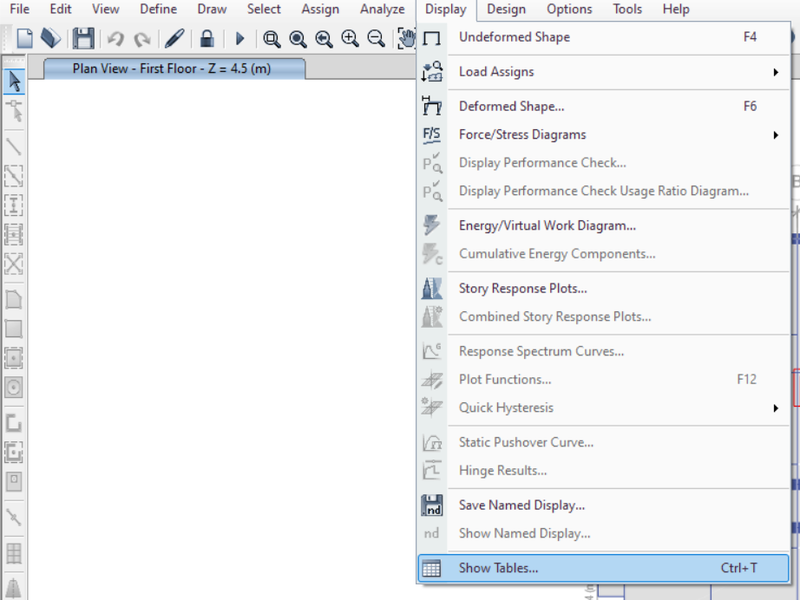The image size is (800, 600).
Task: Select the quick draw beam tool
Action: click(x=14, y=176)
